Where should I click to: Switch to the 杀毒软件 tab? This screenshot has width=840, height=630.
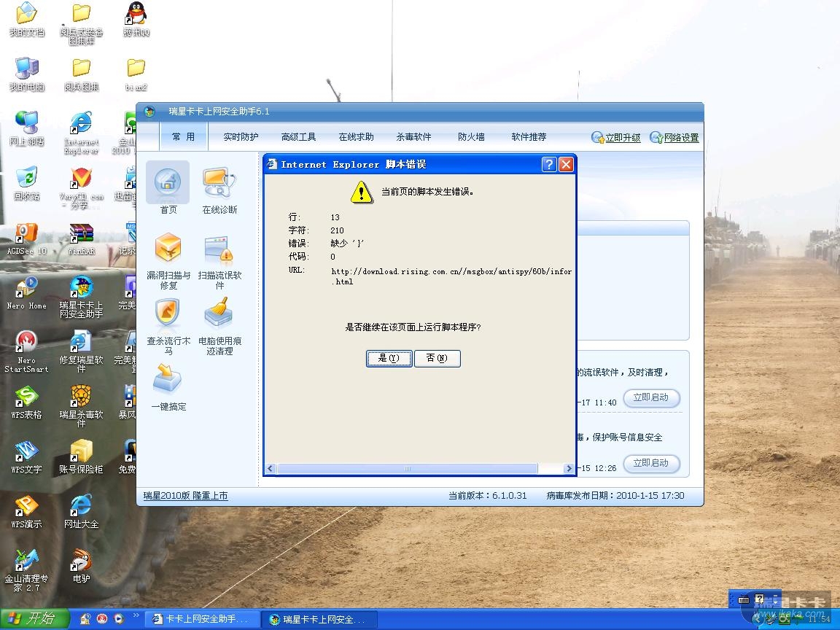click(x=413, y=137)
